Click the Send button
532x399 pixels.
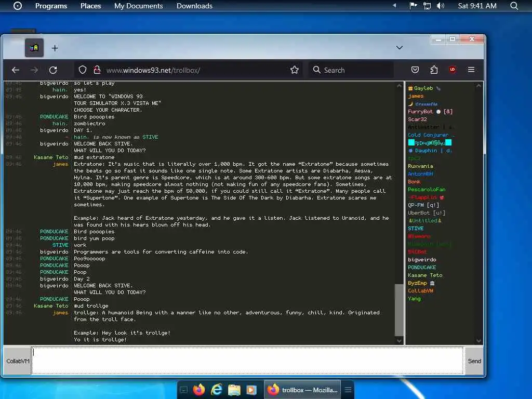pos(474,361)
